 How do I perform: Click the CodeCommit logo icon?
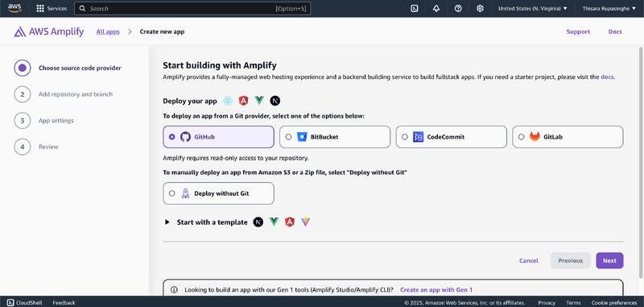(x=418, y=137)
